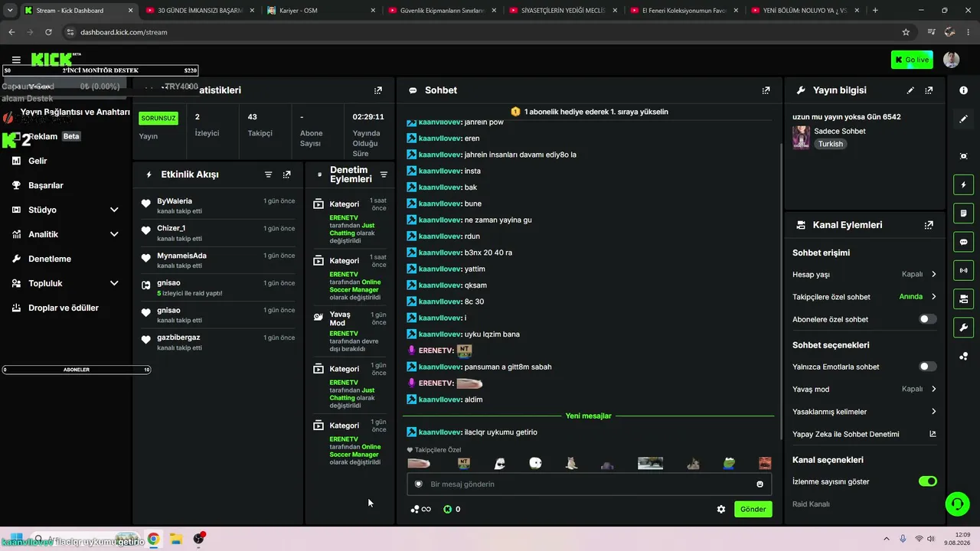Viewport: 980px width, 551px height.
Task: Click the Go live button
Action: [912, 60]
